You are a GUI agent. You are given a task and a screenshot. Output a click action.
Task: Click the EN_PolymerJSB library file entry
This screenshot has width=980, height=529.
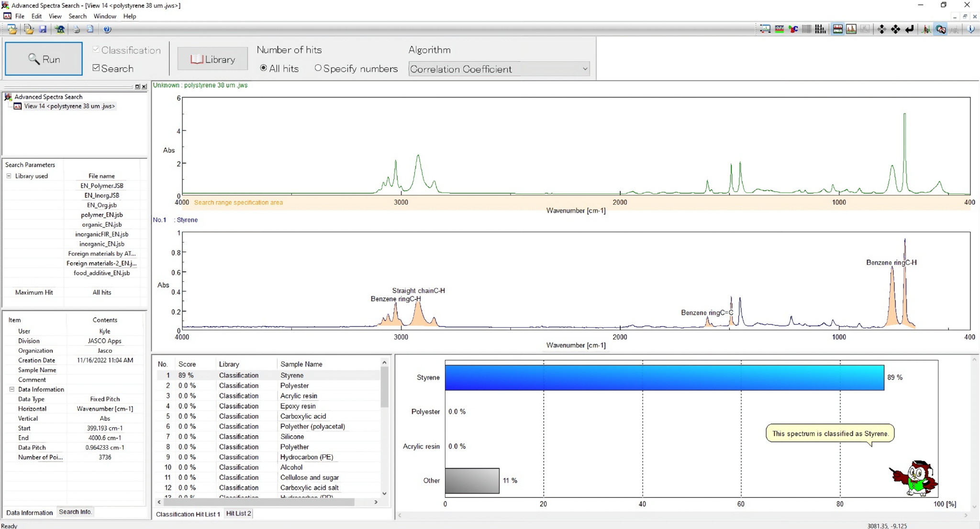coord(101,186)
